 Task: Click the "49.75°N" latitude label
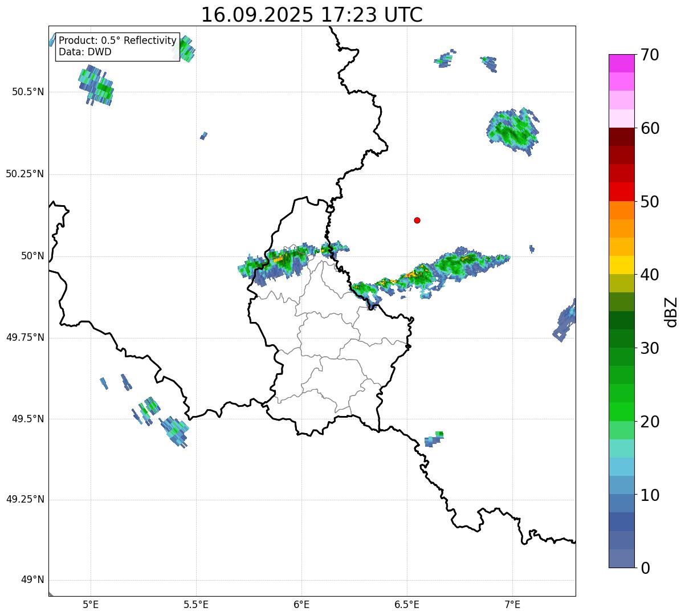25,337
